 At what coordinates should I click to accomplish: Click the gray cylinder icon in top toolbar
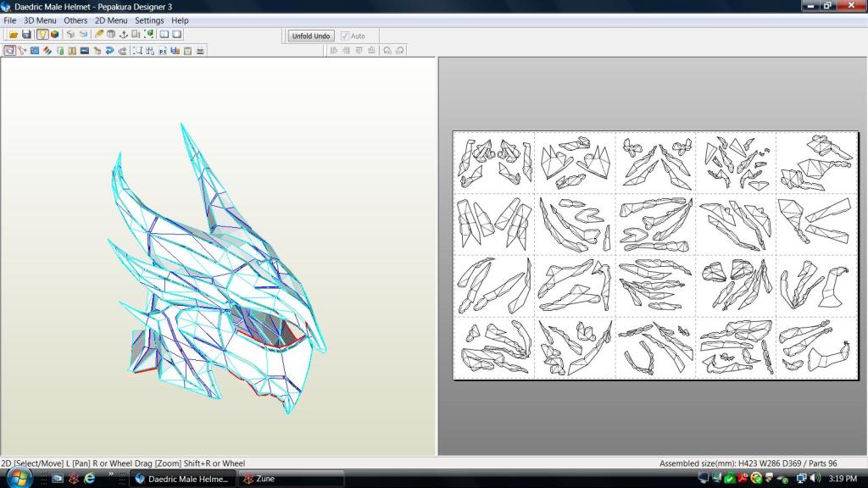(111, 34)
